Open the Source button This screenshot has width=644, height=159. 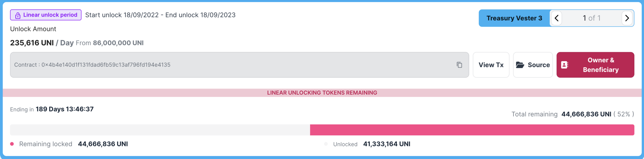pyautogui.click(x=533, y=65)
